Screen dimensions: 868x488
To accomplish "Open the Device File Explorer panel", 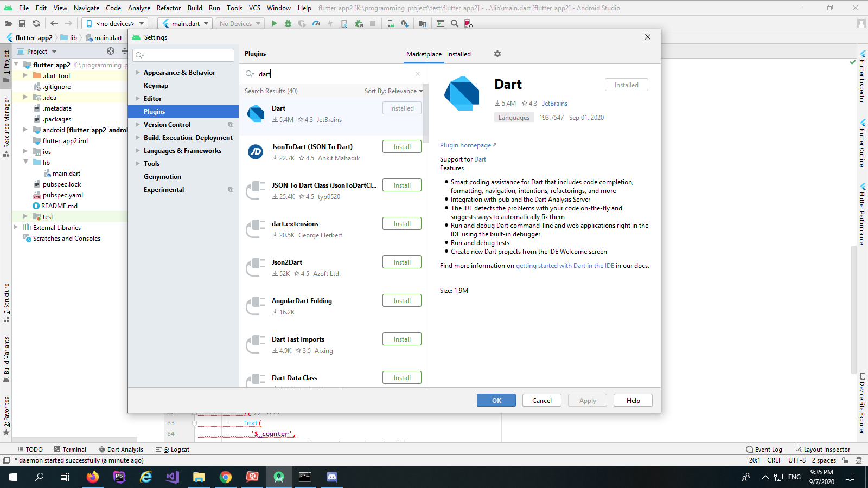I will (x=862, y=403).
